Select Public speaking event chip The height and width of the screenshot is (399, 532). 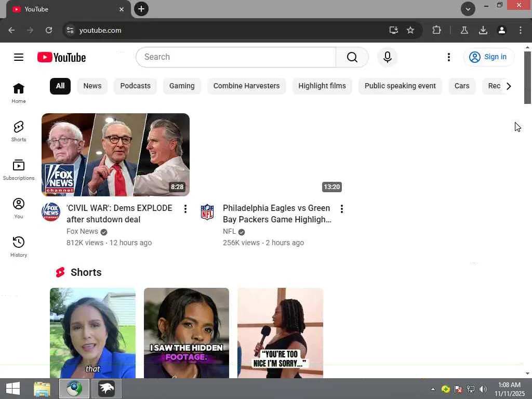[x=400, y=86]
